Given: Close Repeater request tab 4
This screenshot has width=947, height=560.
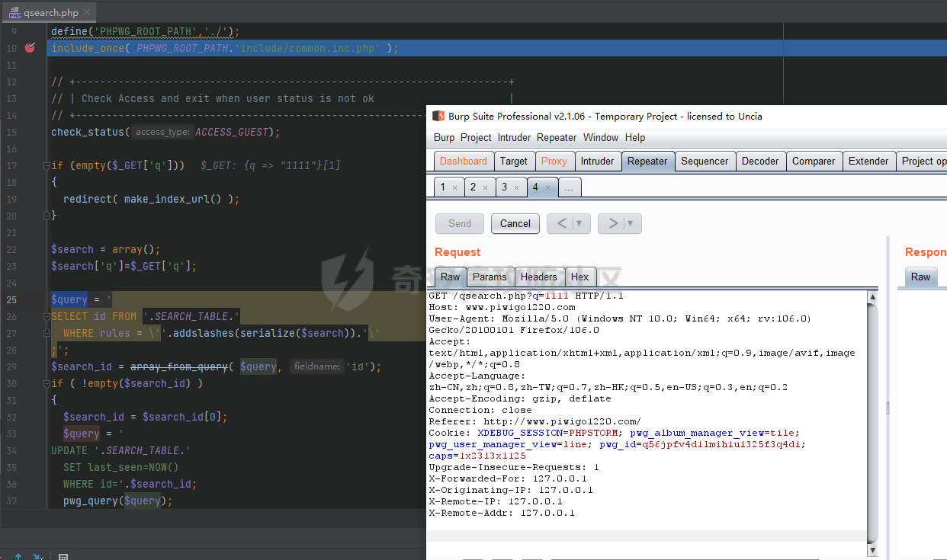Looking at the screenshot, I should pyautogui.click(x=547, y=187).
